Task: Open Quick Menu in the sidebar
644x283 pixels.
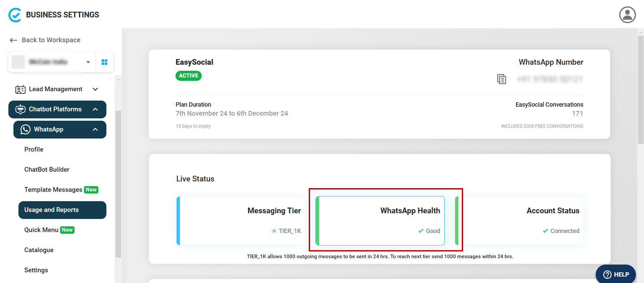Action: (41, 230)
